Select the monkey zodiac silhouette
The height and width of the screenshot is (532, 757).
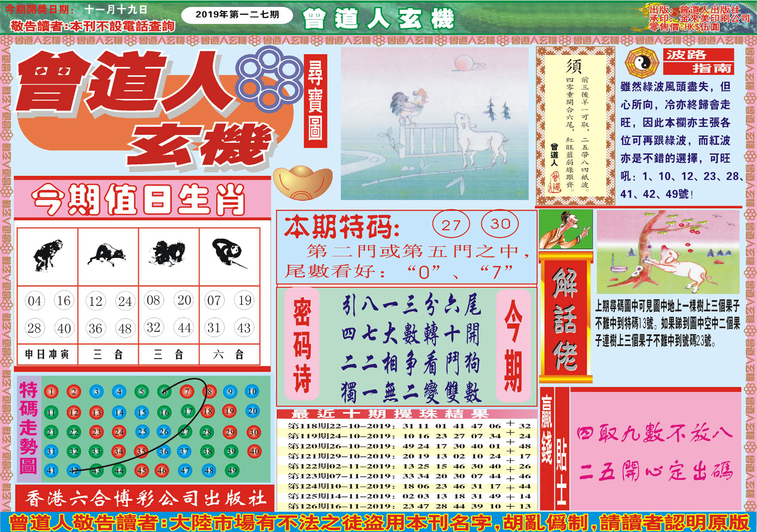pos(47,255)
